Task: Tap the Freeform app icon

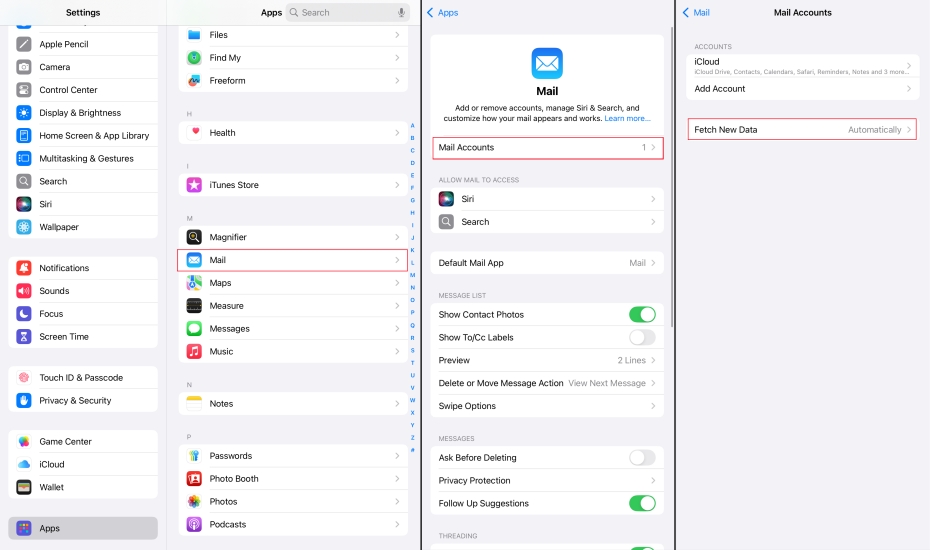Action: tap(194, 81)
